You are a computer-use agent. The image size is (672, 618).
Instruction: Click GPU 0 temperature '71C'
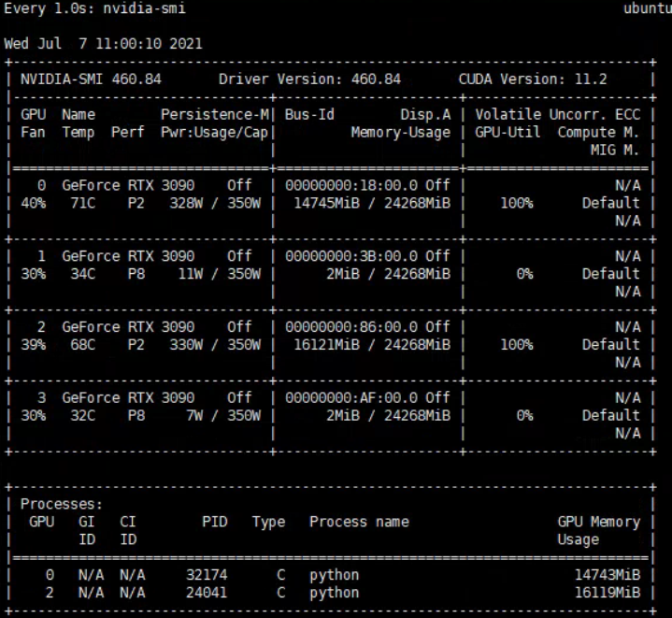pyautogui.click(x=82, y=203)
